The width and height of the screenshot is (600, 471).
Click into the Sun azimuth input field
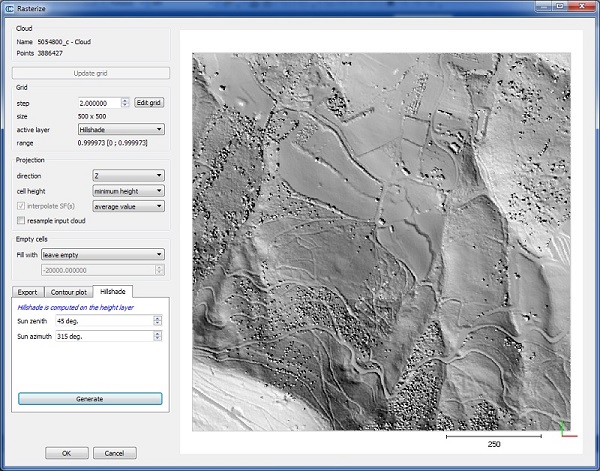point(104,336)
